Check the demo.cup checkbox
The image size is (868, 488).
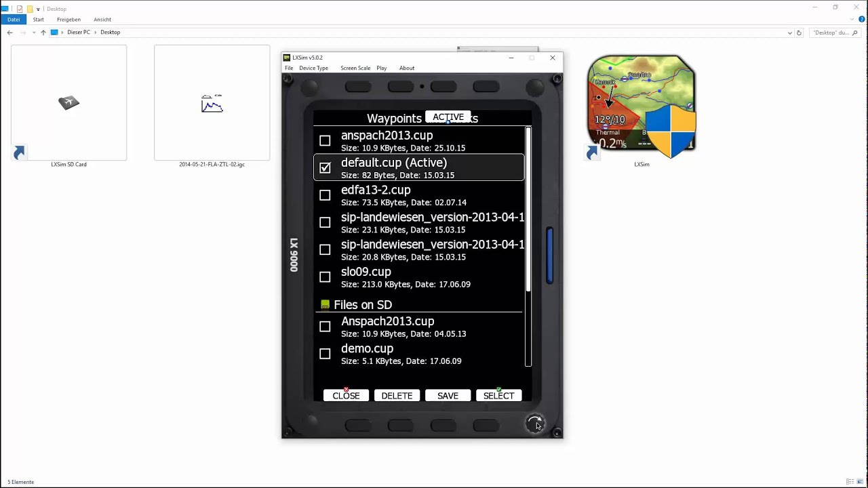325,354
